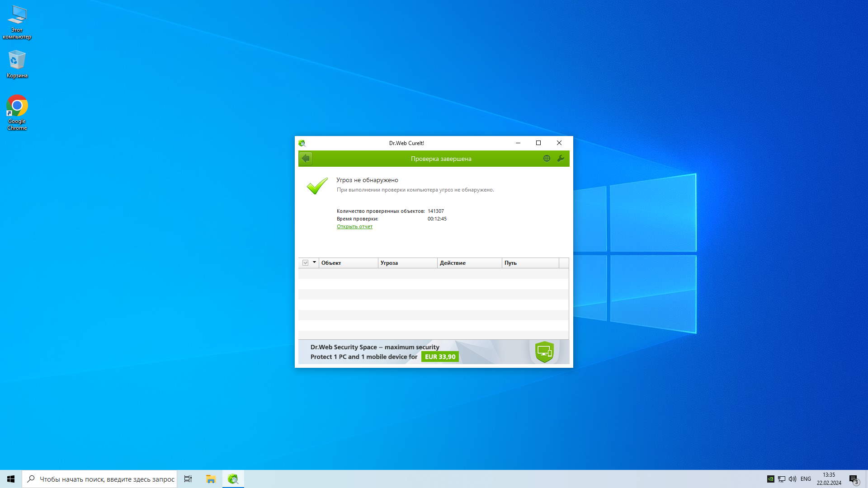Click the Dr.Web Security Space shield icon
This screenshot has width=868, height=488.
(544, 352)
